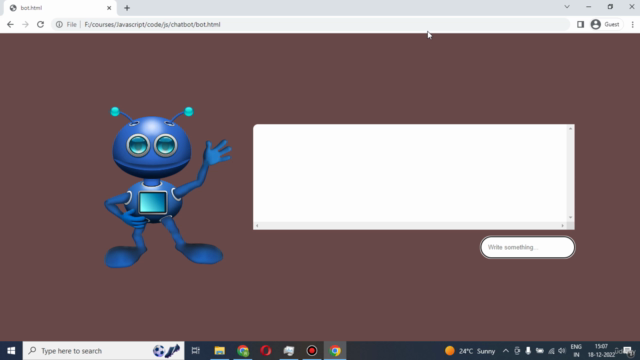640x360 pixels.
Task: Click the Type here to search box
Action: (x=103, y=351)
